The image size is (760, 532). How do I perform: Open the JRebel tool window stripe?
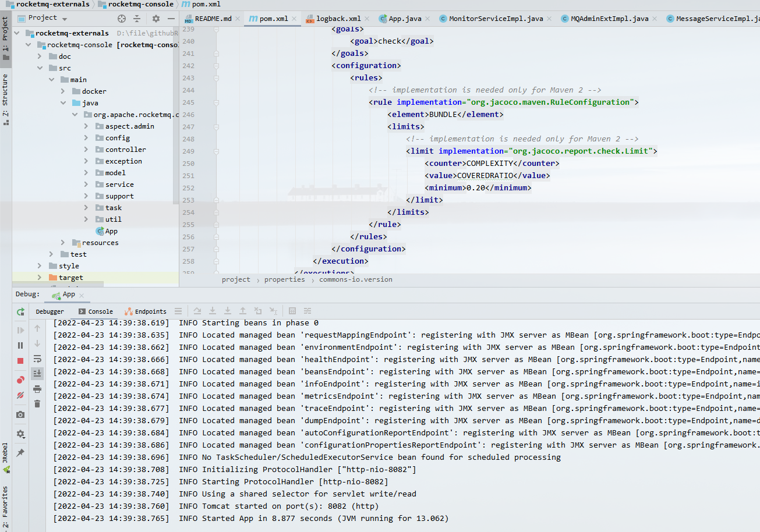(5, 458)
